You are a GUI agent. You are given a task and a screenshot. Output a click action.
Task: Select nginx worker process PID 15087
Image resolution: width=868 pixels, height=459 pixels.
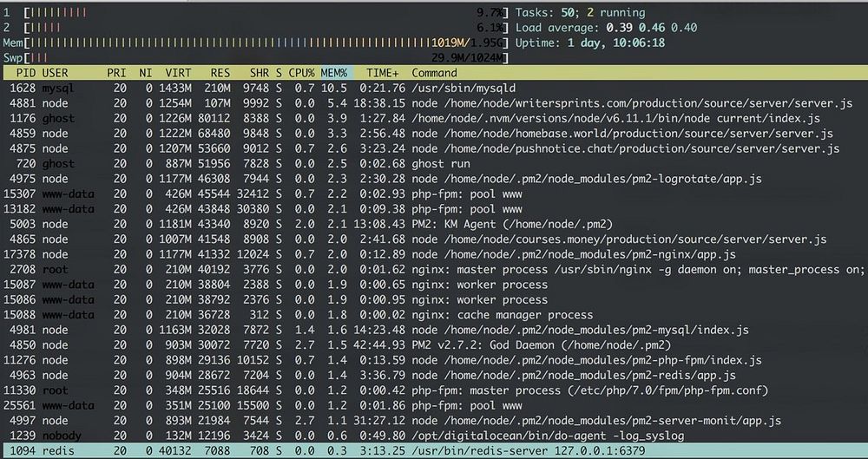(x=434, y=285)
